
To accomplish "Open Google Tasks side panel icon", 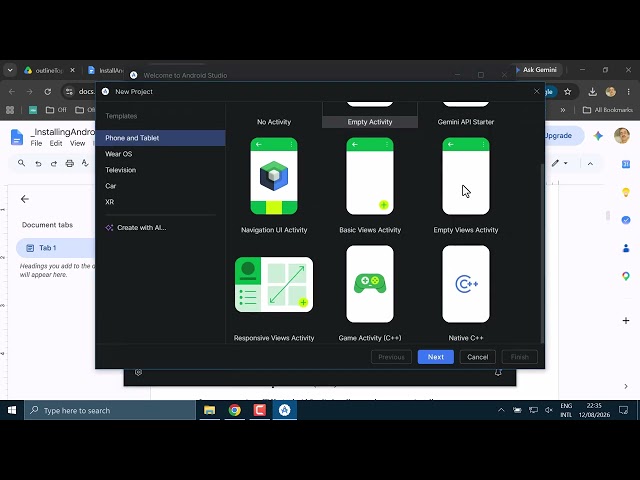I will (626, 220).
